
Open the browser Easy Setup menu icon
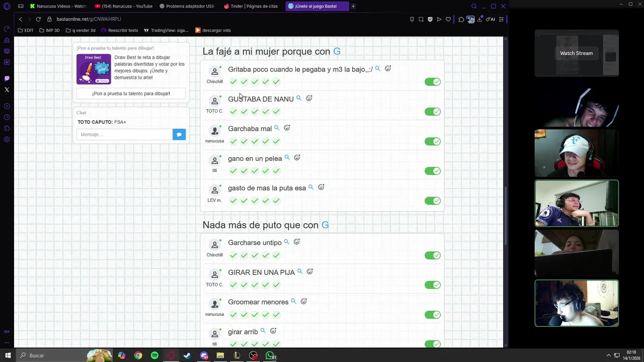point(501,19)
